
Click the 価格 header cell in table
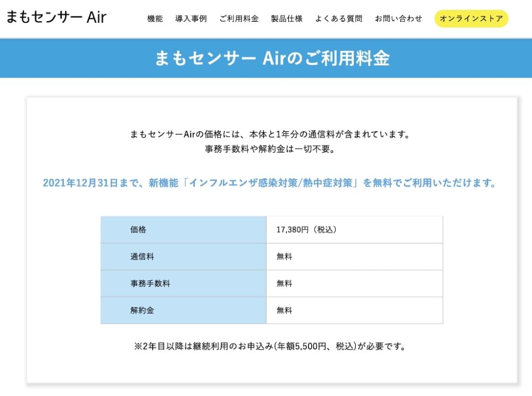click(138, 230)
